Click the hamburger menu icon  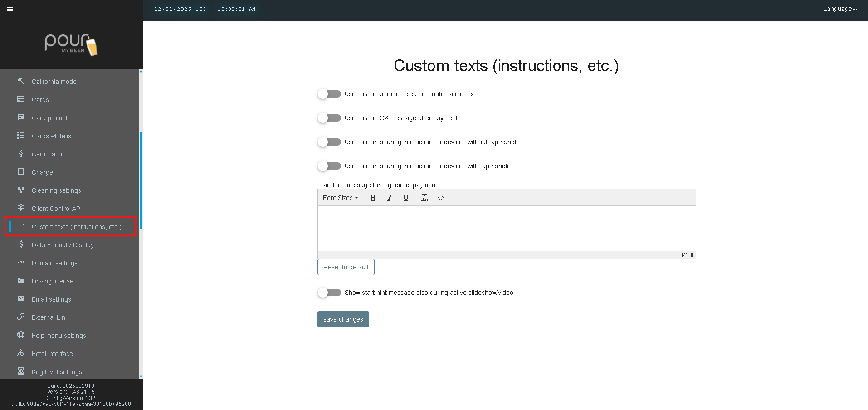[10, 9]
